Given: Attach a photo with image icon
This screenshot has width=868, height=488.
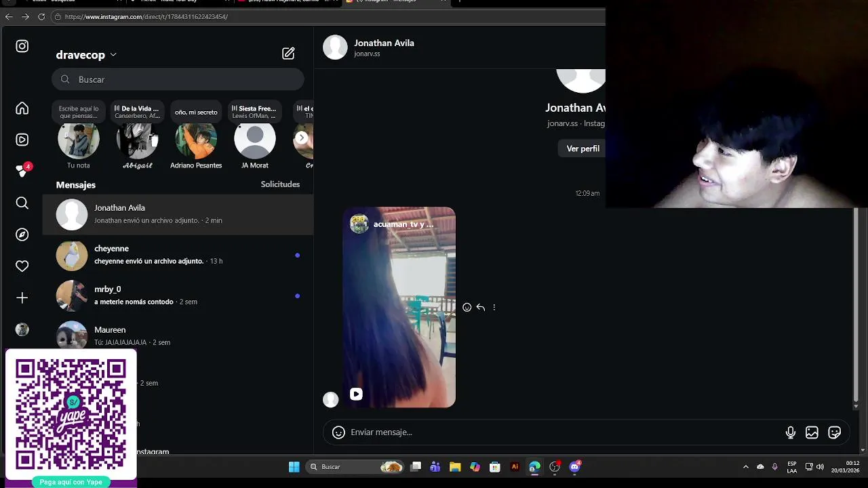Looking at the screenshot, I should pos(812,432).
